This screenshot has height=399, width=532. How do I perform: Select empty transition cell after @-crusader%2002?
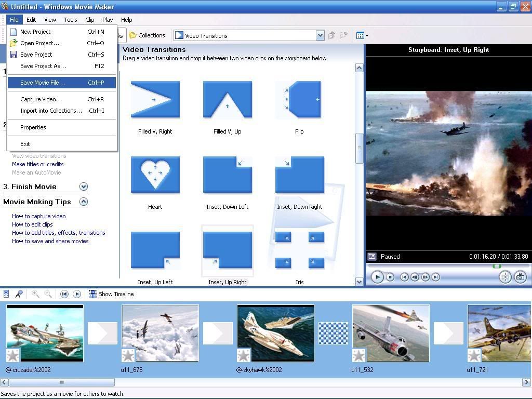tap(102, 333)
